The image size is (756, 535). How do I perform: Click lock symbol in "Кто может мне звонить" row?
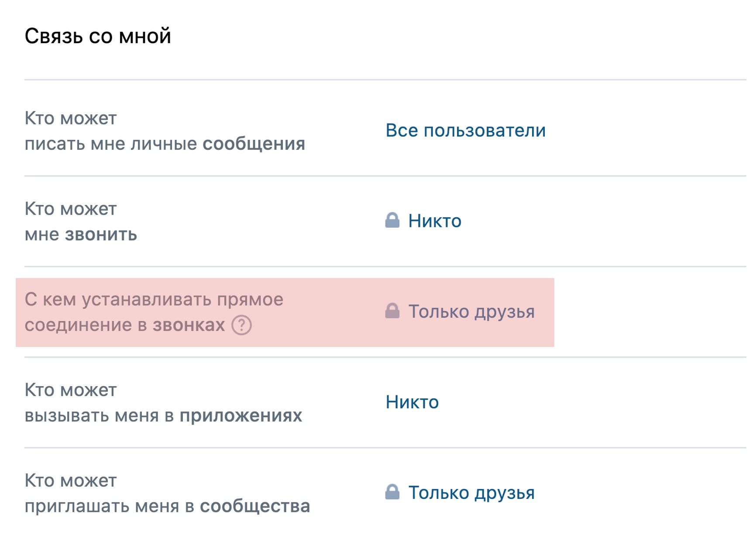(x=392, y=220)
